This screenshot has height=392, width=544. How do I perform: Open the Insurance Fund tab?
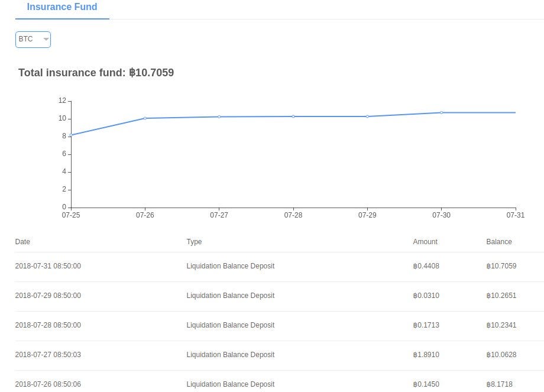click(62, 8)
